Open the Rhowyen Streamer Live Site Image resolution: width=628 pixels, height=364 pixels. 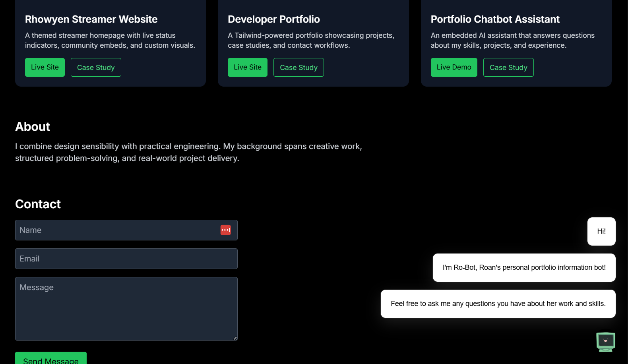point(45,67)
